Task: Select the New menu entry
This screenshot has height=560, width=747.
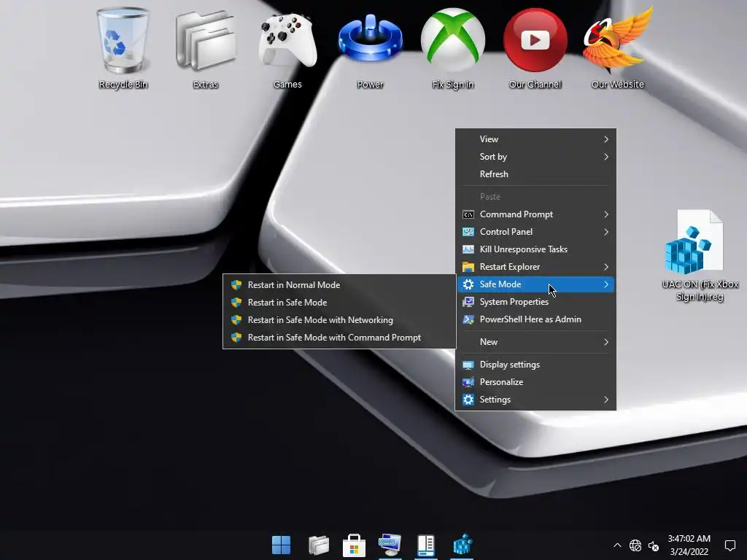Action: (x=535, y=342)
